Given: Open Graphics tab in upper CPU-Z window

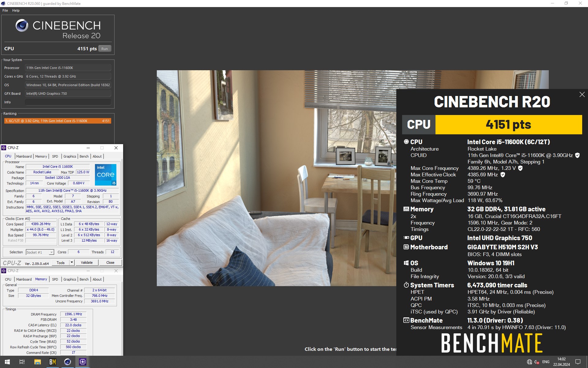Looking at the screenshot, I should click(x=70, y=156).
